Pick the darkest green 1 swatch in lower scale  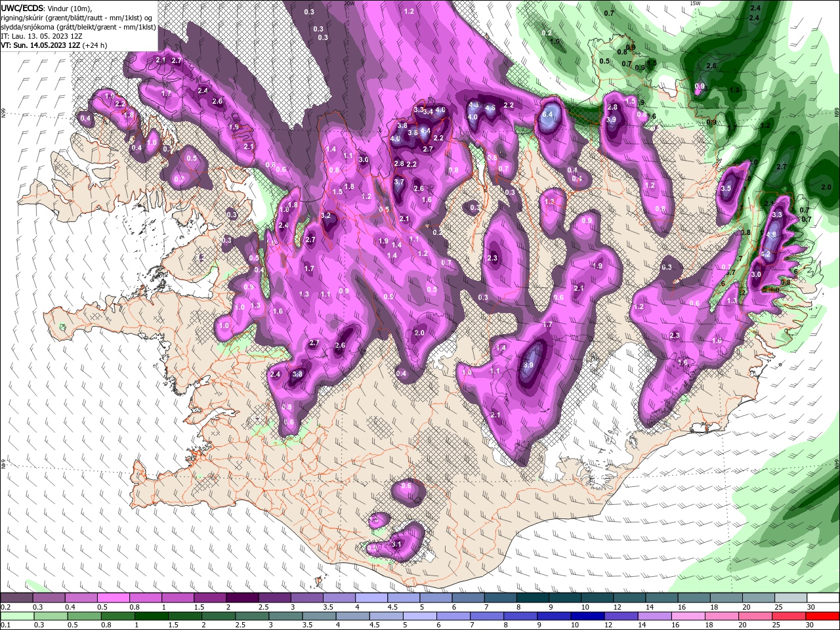click(x=151, y=616)
